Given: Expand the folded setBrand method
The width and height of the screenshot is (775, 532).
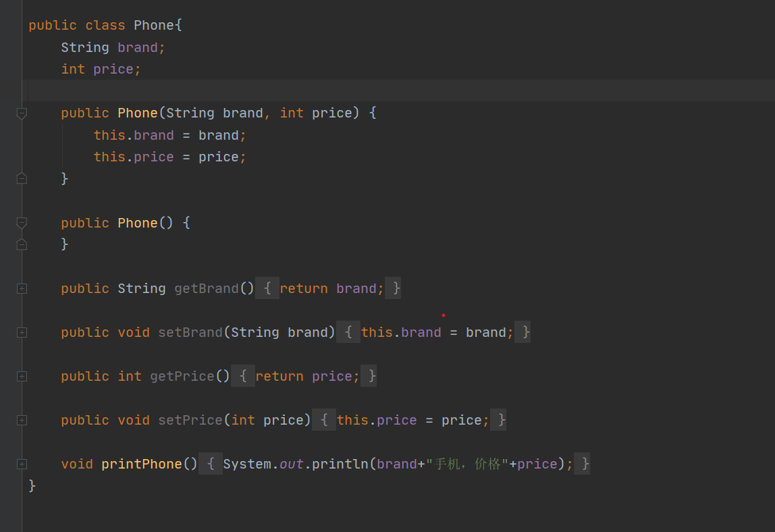Looking at the screenshot, I should [x=22, y=333].
